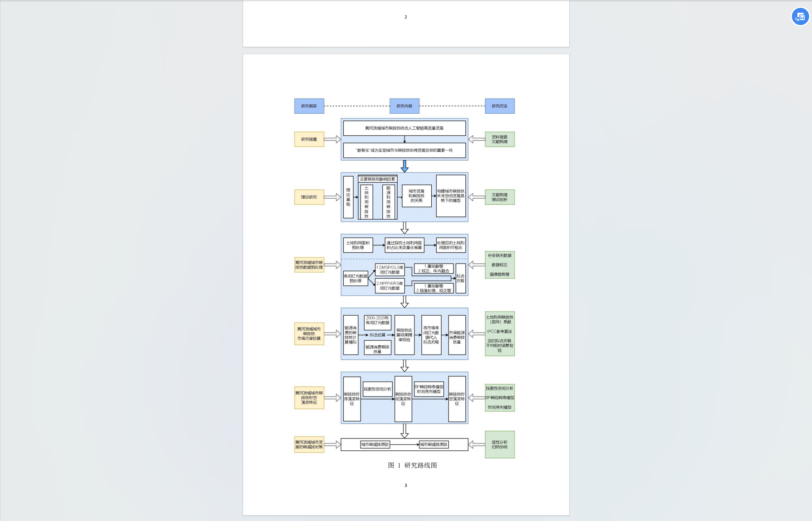Image resolution: width=812 pixels, height=521 pixels.
Task: Click '碳排放估算结果精度检验' box
Action: click(x=405, y=335)
